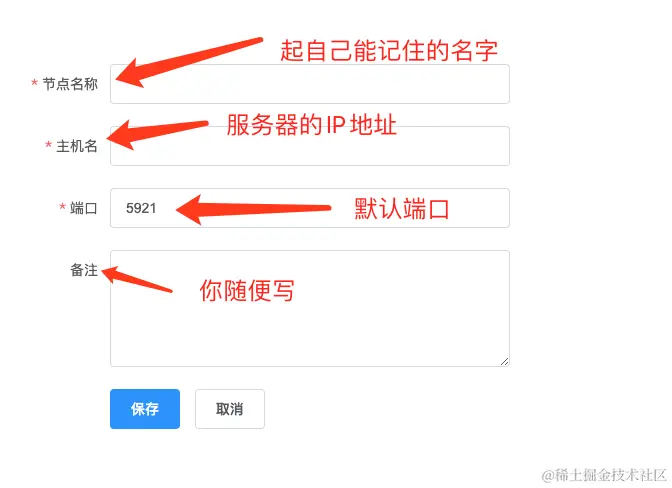Image resolution: width=672 pixels, height=488 pixels.
Task: Click the 节点名称 field label
Action: (x=70, y=84)
